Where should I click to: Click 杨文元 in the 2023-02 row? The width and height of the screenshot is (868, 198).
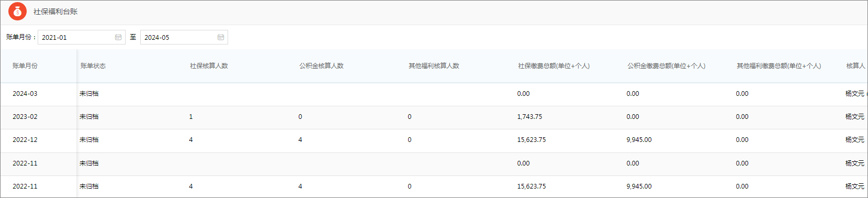(855, 117)
